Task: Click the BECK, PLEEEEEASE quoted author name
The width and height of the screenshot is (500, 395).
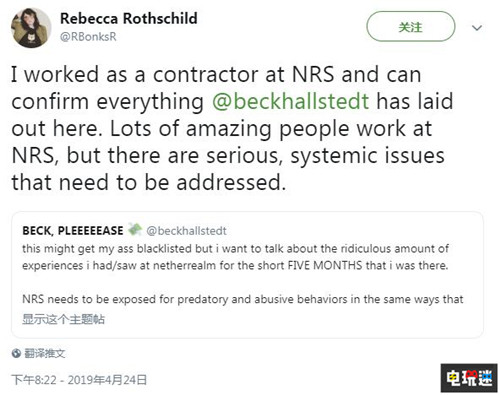Action: pos(73,231)
